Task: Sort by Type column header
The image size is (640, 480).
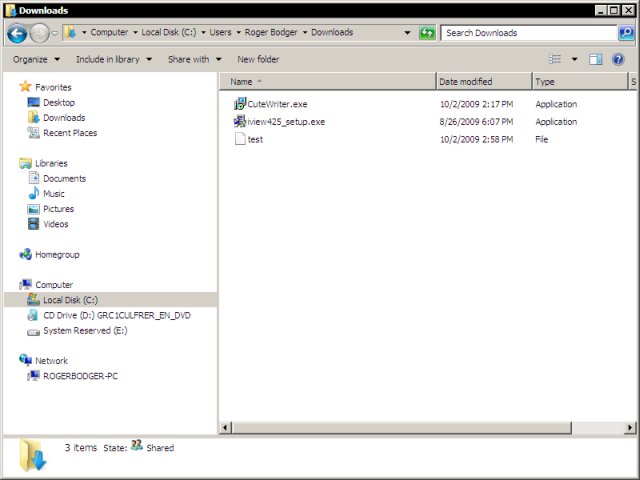Action: [580, 82]
